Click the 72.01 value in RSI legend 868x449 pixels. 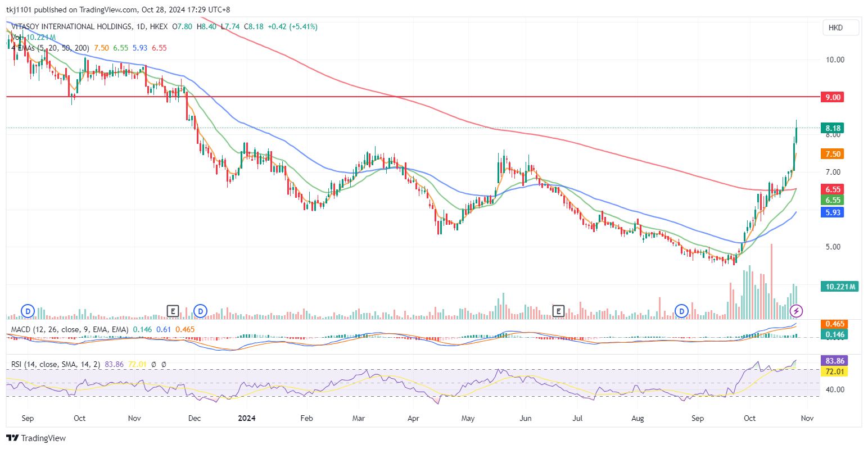(138, 364)
